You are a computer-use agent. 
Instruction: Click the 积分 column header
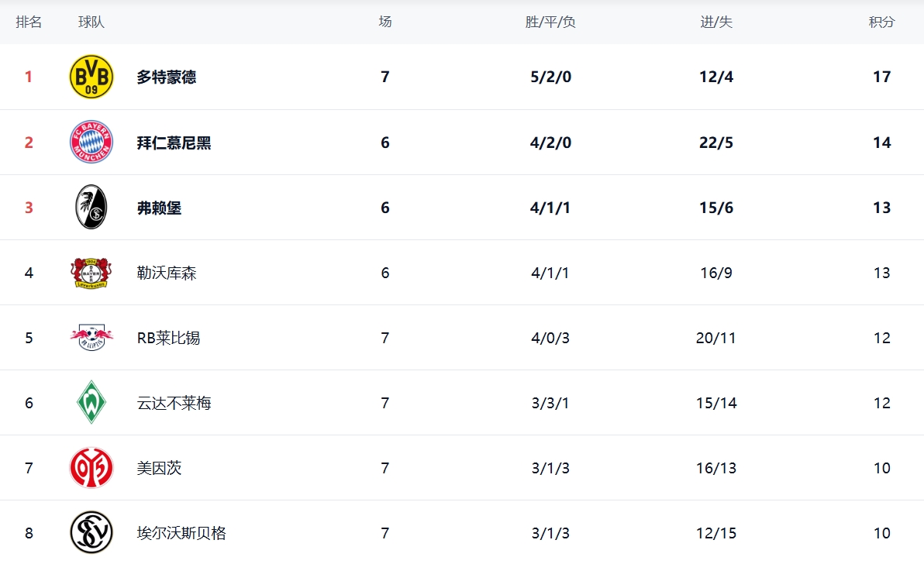(x=881, y=22)
